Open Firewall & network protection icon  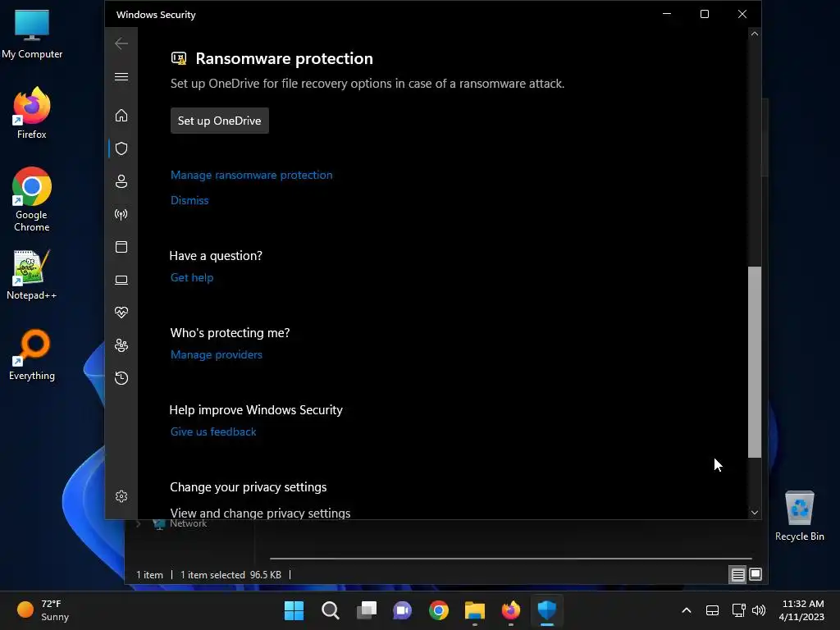pyautogui.click(x=121, y=214)
